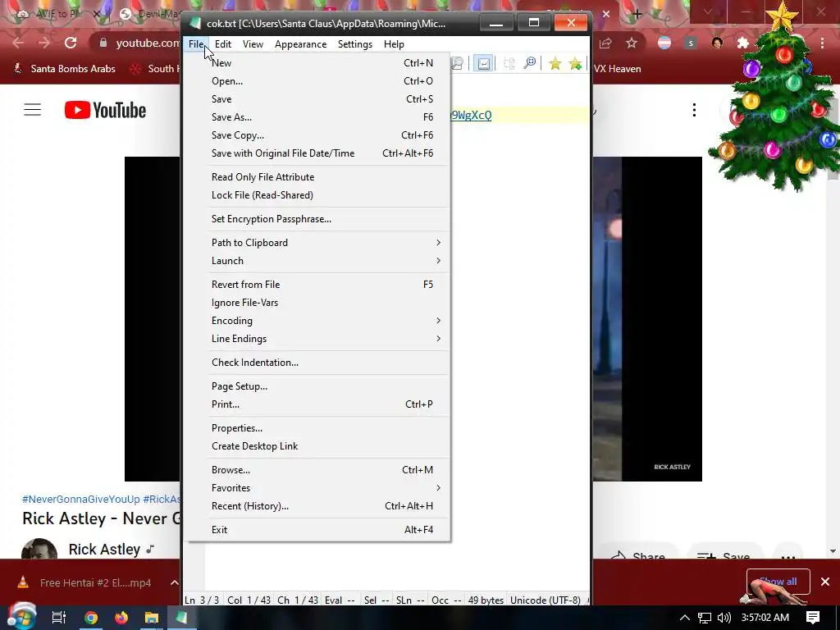
Task: Click the Unicode (UTF-8) status bar entry
Action: pos(546,600)
